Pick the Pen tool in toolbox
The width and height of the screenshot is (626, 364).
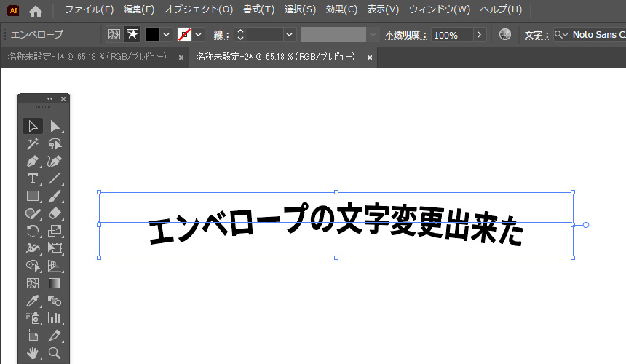tap(33, 161)
